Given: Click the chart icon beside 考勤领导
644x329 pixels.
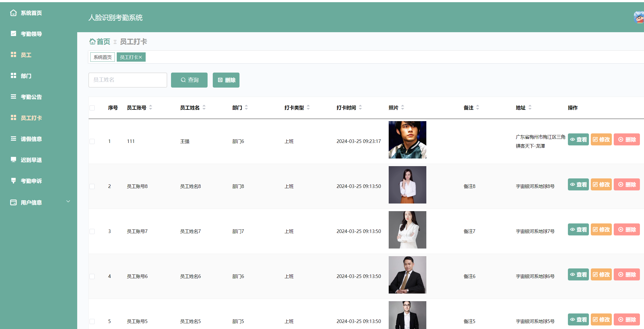Looking at the screenshot, I should point(13,34).
